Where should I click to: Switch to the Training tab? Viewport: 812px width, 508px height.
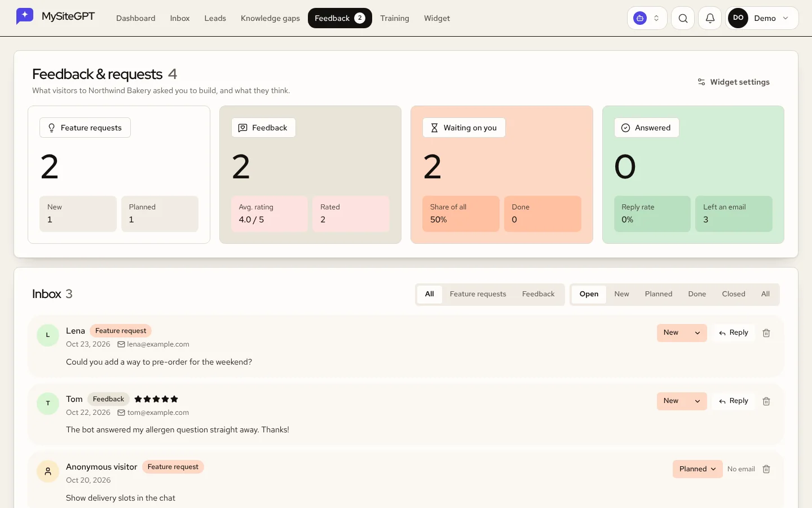pos(395,18)
